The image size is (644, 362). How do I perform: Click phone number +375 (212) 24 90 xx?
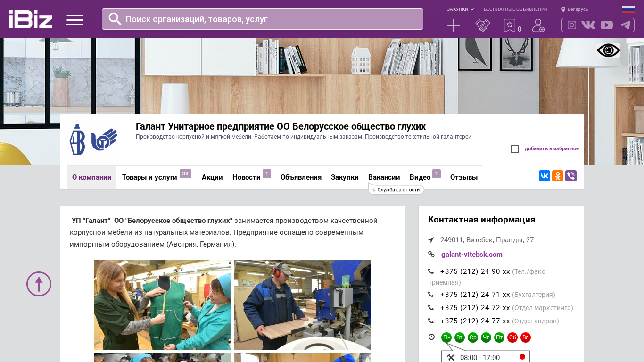point(475,271)
